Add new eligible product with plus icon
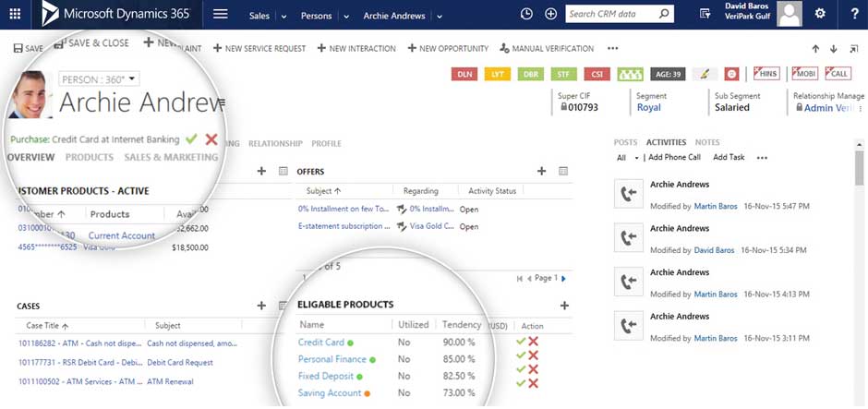 [x=564, y=305]
